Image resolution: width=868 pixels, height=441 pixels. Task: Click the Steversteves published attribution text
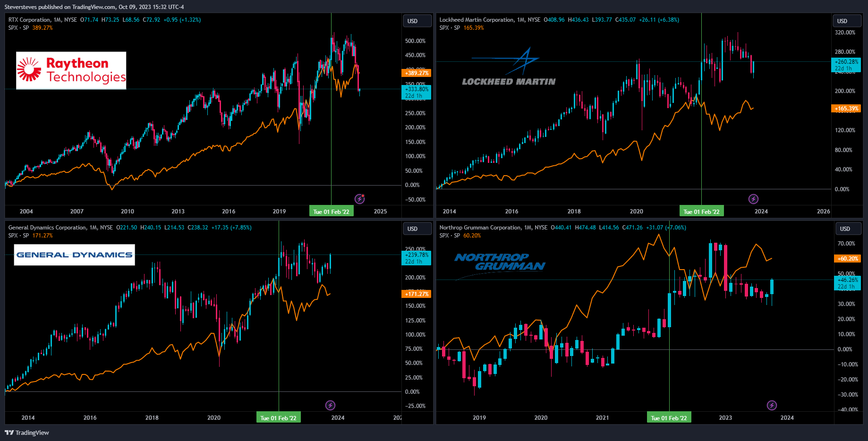point(94,7)
